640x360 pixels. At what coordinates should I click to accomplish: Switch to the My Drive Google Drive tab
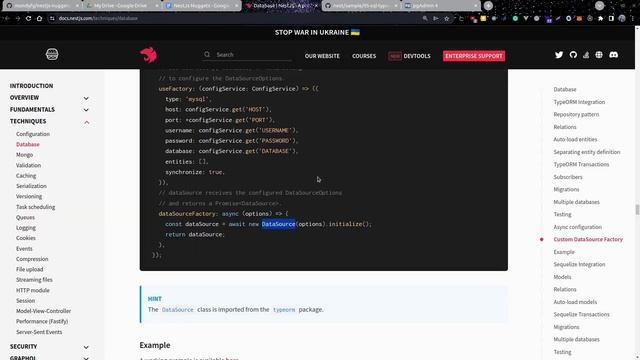point(122,6)
